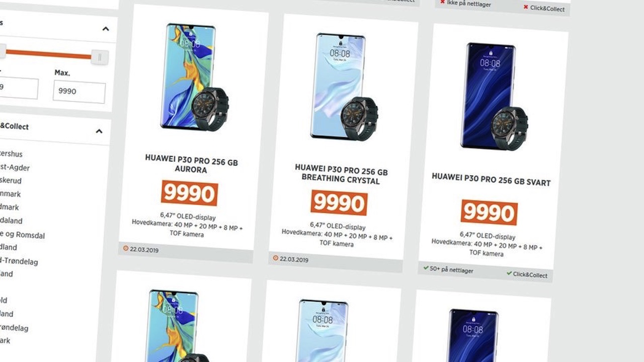Click the green Click&Collect checkmark on Svart card
Image resolution: width=644 pixels, height=362 pixels.
point(509,274)
